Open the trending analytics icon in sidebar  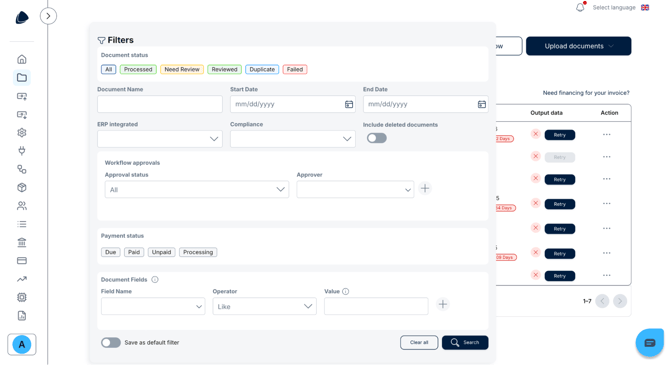coord(22,279)
